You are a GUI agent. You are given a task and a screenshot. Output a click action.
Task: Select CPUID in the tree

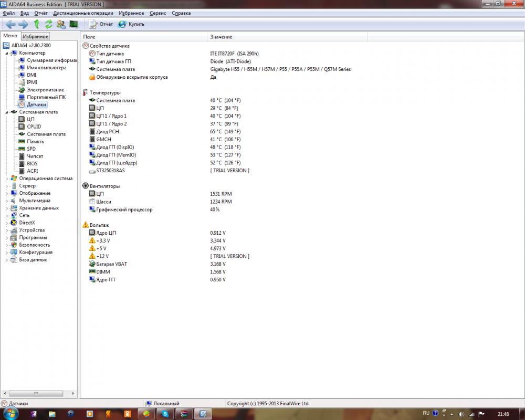30,127
